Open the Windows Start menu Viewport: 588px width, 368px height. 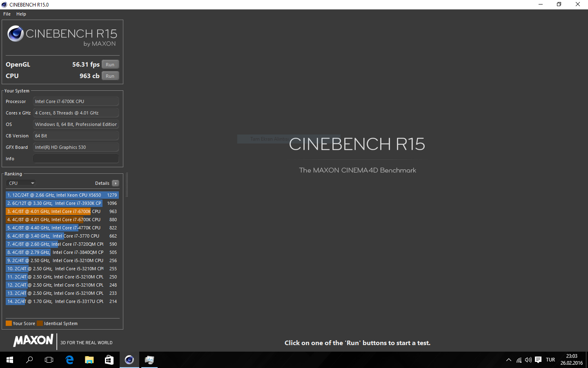(10, 360)
